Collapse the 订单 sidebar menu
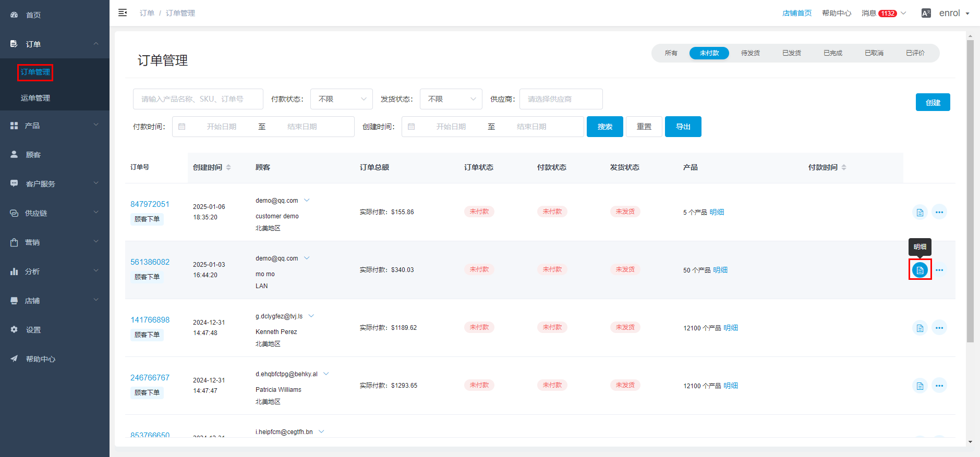Image resolution: width=980 pixels, height=457 pixels. pos(96,44)
